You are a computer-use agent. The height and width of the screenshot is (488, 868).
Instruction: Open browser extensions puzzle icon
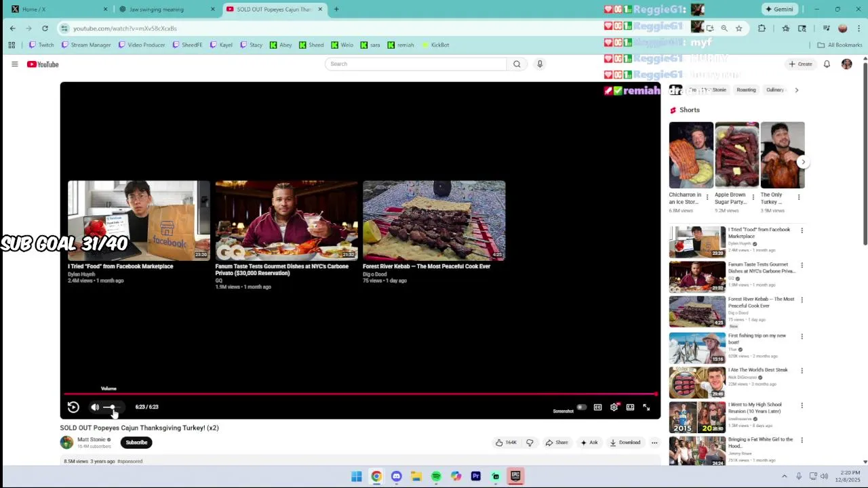coord(762,28)
